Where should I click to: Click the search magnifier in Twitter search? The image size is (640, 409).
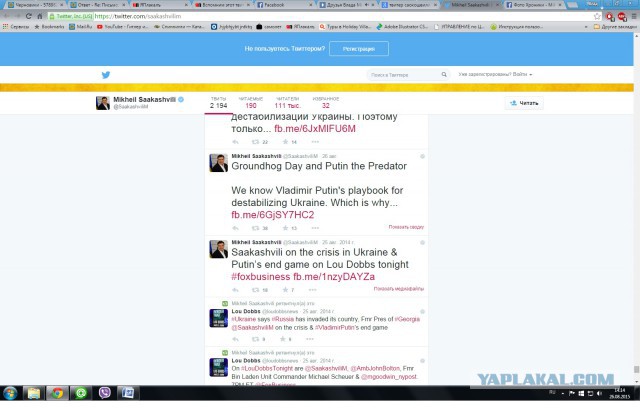(x=444, y=75)
